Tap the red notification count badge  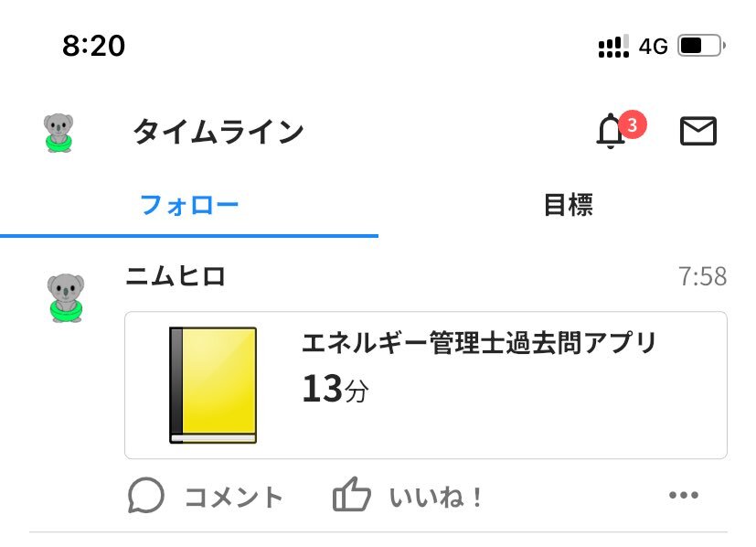click(x=632, y=123)
